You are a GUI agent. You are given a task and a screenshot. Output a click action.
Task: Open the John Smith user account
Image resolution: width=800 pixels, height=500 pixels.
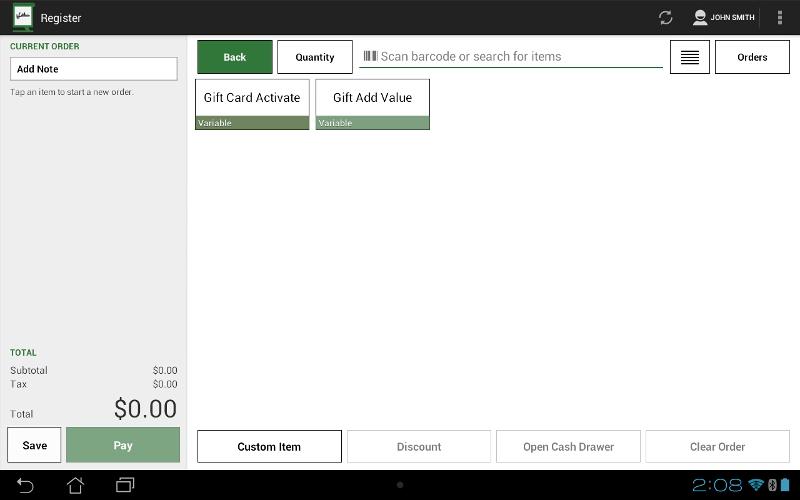[724, 18]
